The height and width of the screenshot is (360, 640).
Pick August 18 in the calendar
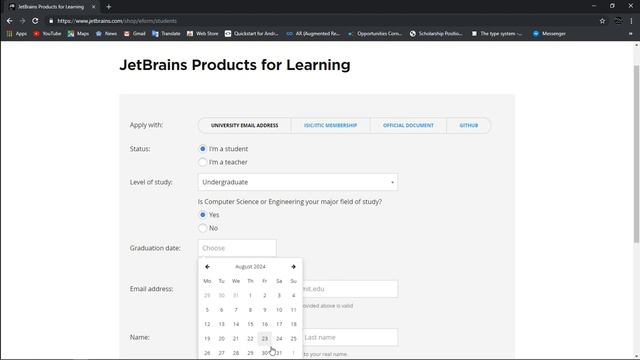(293, 324)
